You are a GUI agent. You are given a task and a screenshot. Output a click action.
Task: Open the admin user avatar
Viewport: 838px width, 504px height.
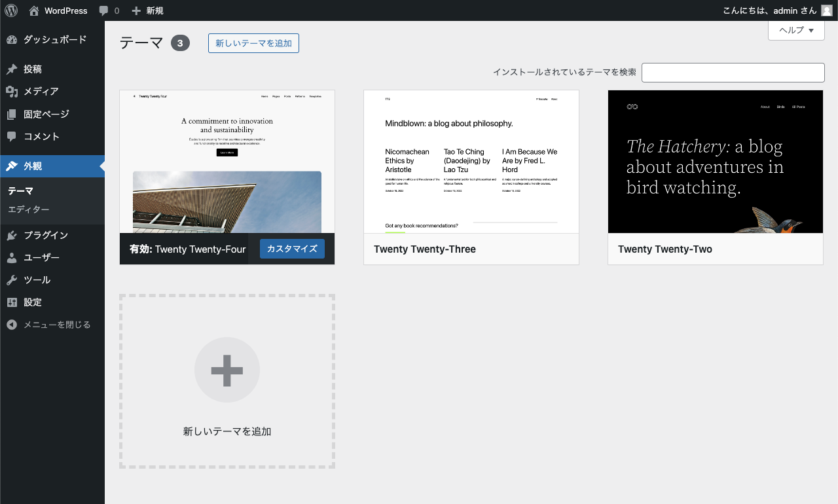827,10
